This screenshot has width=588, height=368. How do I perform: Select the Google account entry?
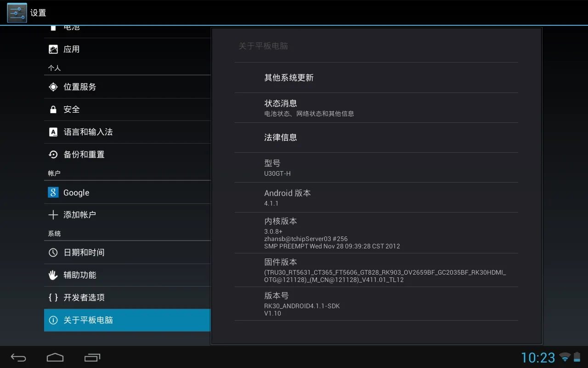(x=127, y=192)
